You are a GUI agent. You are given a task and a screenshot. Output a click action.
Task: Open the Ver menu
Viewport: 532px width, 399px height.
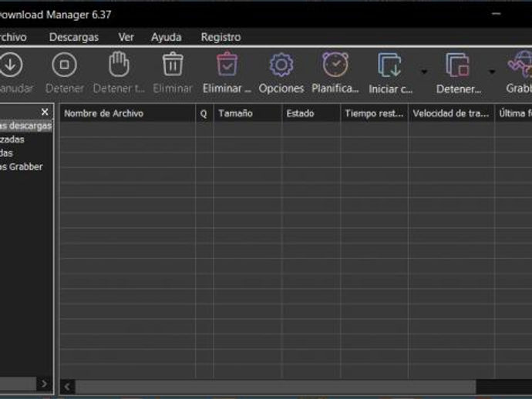(x=126, y=37)
